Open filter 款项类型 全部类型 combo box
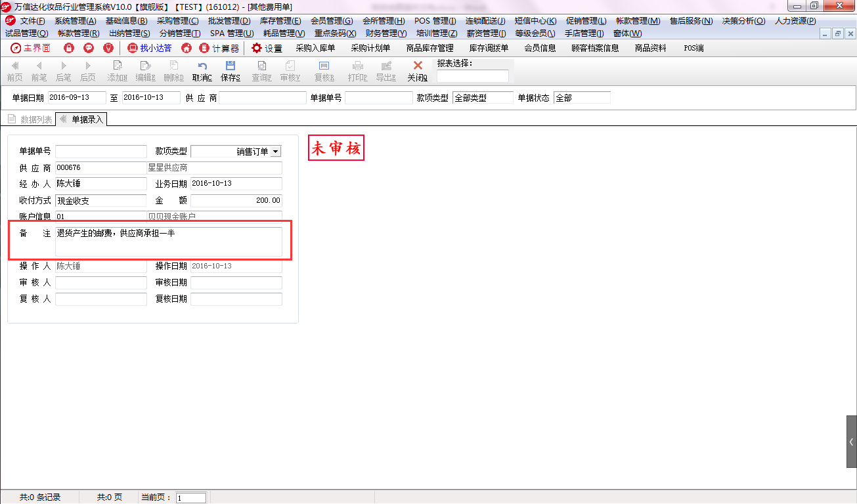The width and height of the screenshot is (857, 504). (483, 98)
